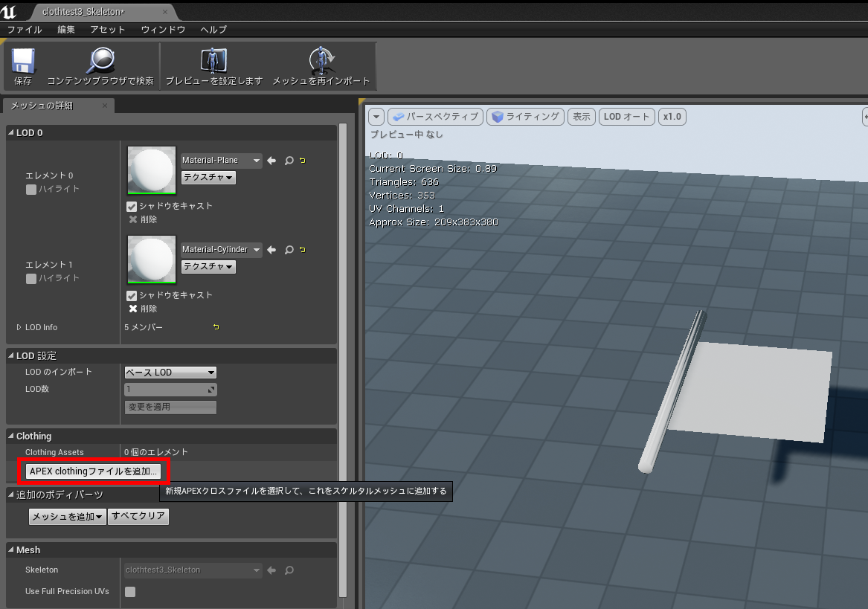The width and height of the screenshot is (868, 609).
Task: Click APEX clothingファイルを追加 button
Action: point(93,471)
